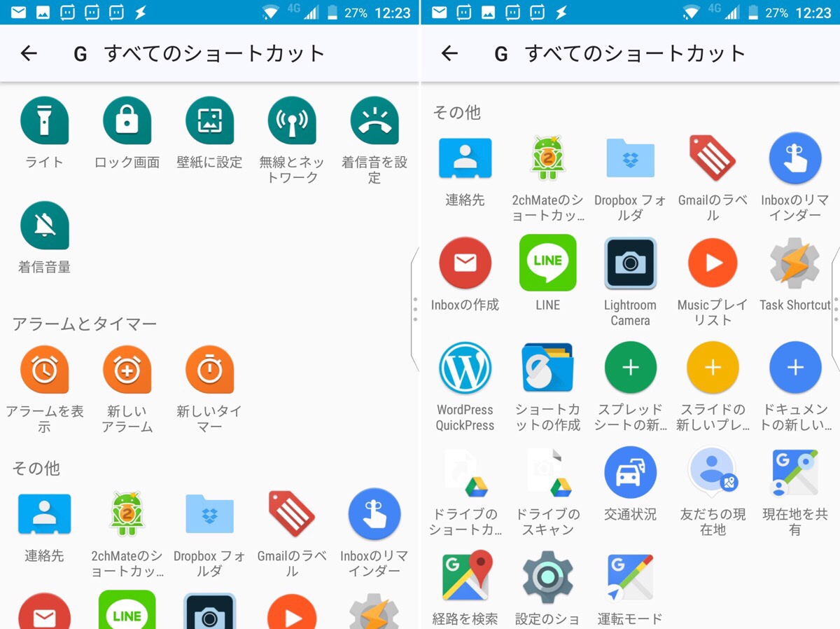840x629 pixels.
Task: Tap the mail notification icon in left status bar
Action: pyautogui.click(x=19, y=13)
